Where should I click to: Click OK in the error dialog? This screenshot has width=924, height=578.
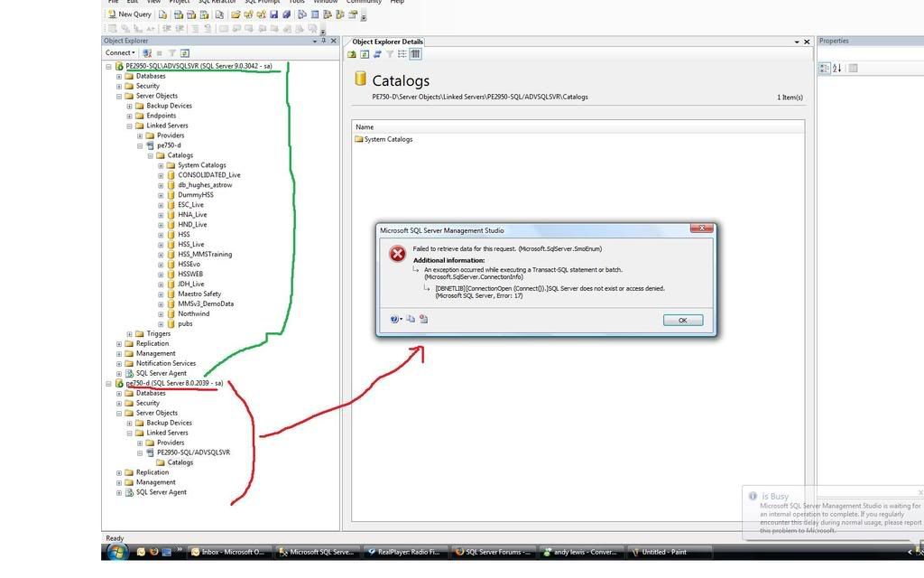click(682, 321)
